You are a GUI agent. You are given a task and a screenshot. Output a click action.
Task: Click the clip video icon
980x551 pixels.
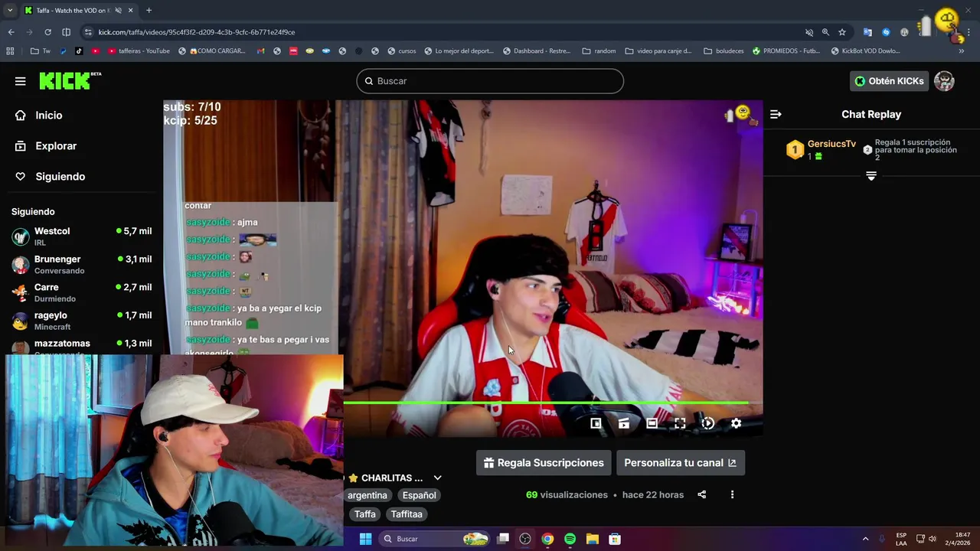(x=624, y=423)
